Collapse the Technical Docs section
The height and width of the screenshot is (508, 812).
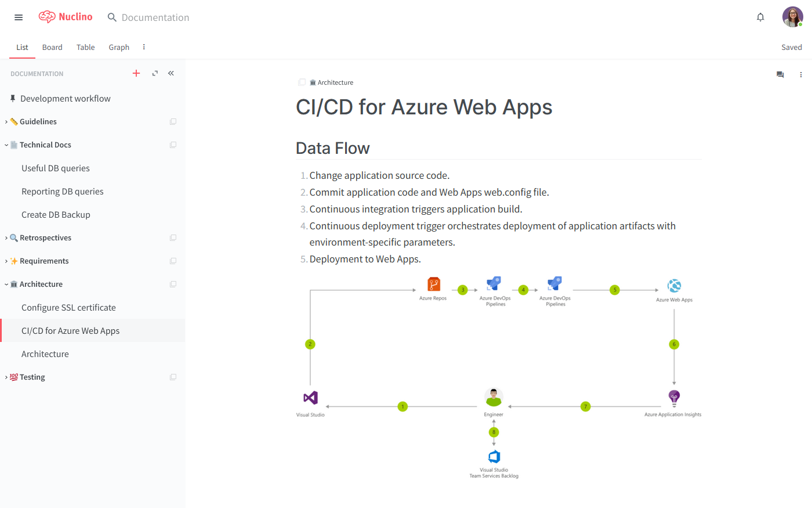[x=6, y=145]
